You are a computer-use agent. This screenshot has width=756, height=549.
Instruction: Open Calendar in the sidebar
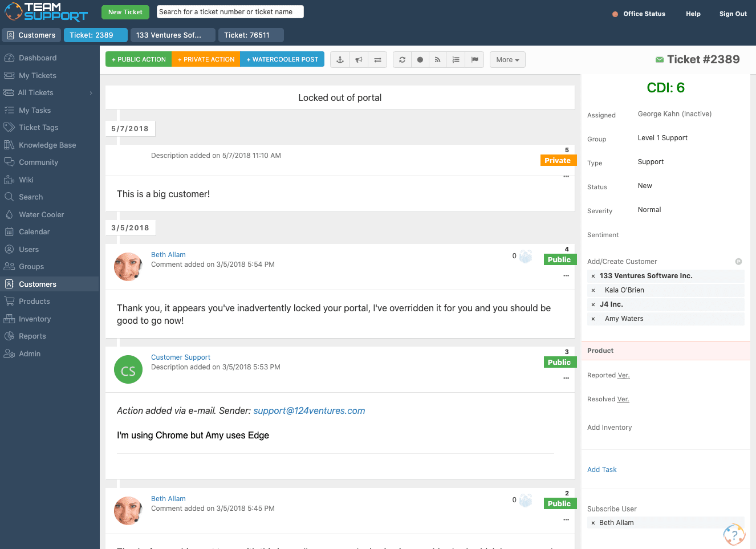pos(34,231)
